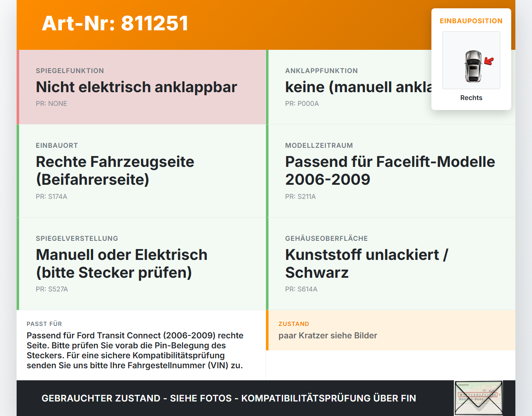Click the 'Rechts' caption under car image
This screenshot has height=416, width=532.
(x=471, y=98)
